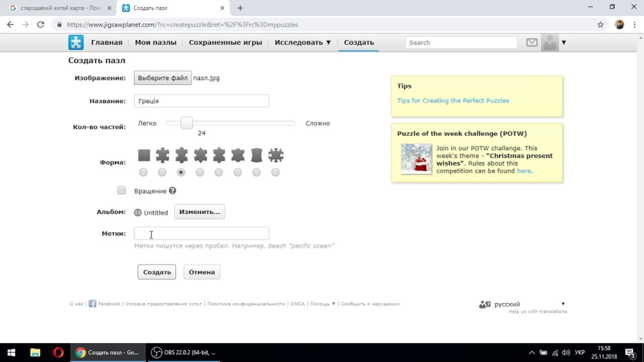Open Политика конфиденциальности footer link

246,304
